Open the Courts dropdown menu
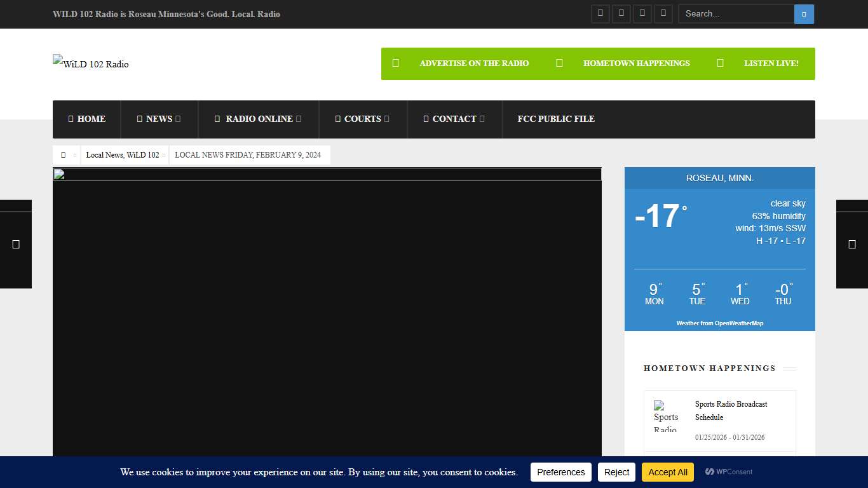 pos(362,119)
